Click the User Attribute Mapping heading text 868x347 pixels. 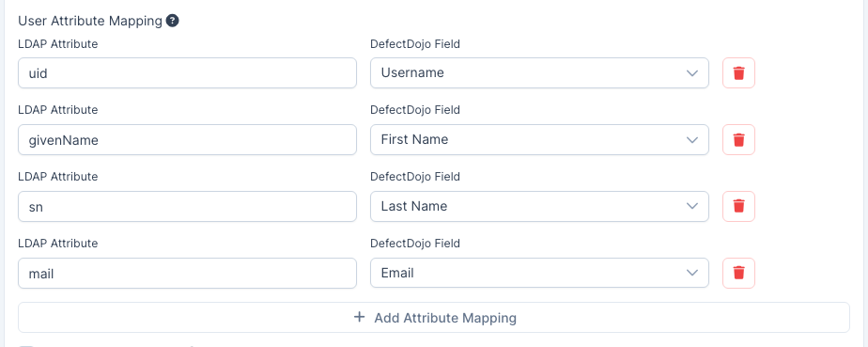90,21
